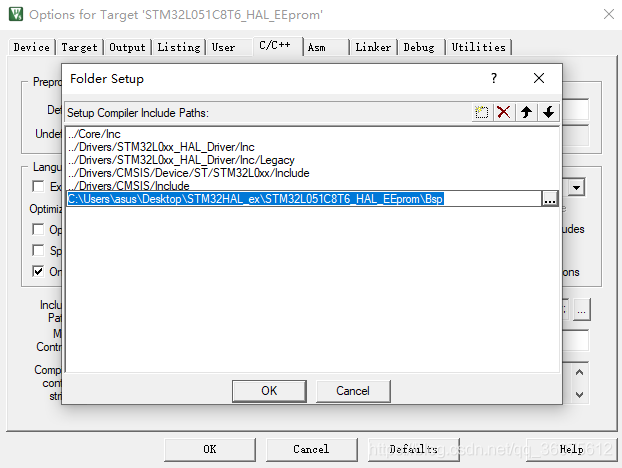This screenshot has width=622, height=468.
Task: Close the Folder Setup dialog
Action: pos(539,78)
